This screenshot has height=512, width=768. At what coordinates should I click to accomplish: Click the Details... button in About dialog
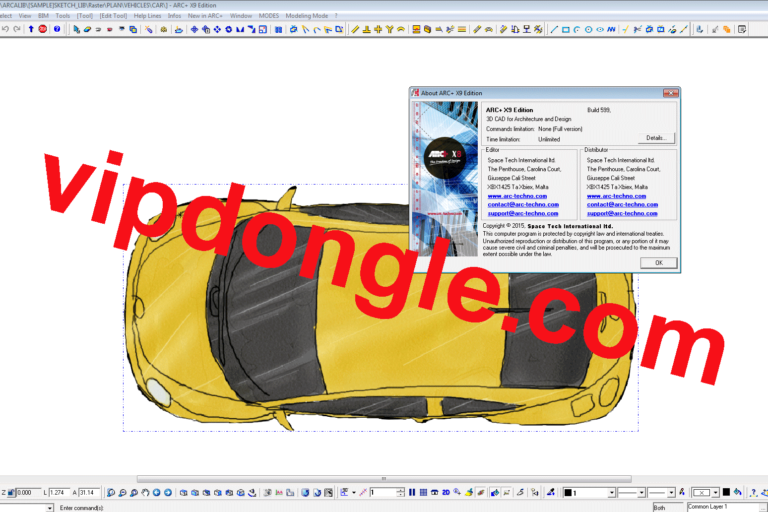point(655,137)
